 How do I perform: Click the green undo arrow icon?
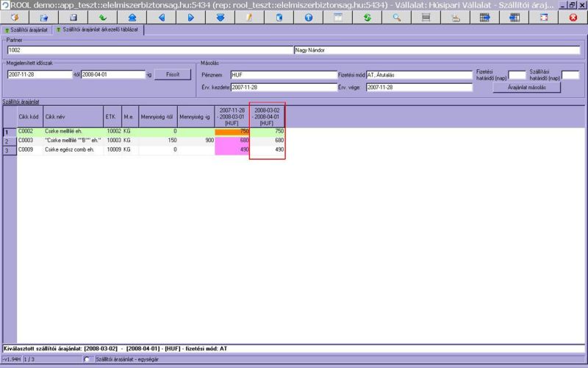tap(102, 17)
